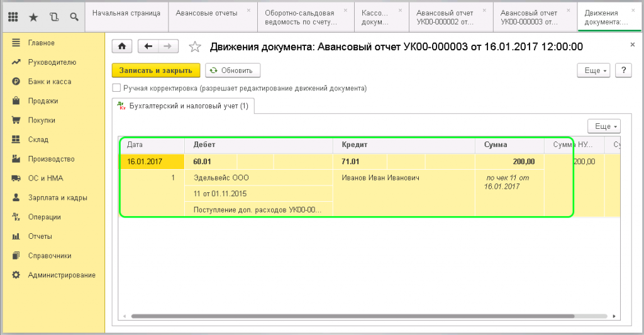This screenshot has width=644, height=335.
Task: Open the history icon in top bar
Action: click(x=53, y=17)
